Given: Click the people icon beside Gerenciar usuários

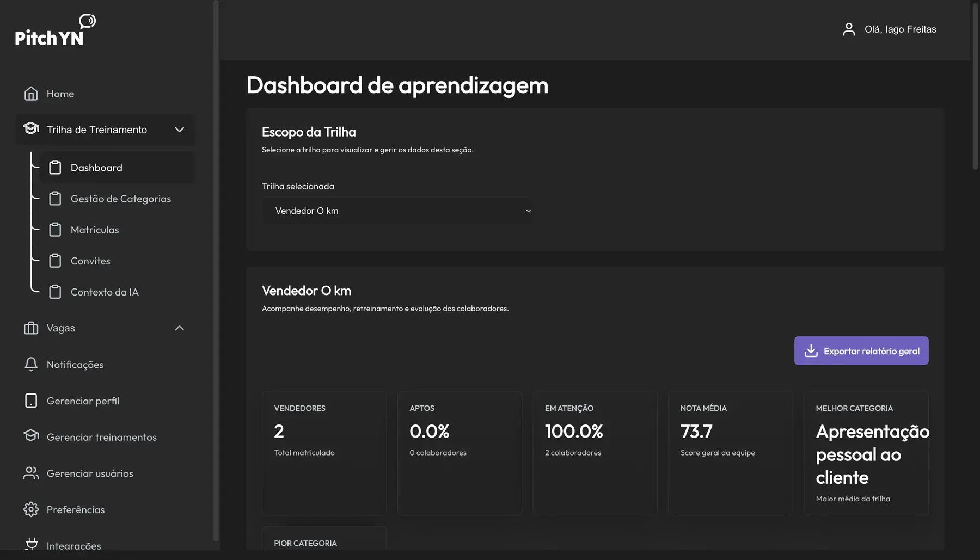Looking at the screenshot, I should (31, 473).
